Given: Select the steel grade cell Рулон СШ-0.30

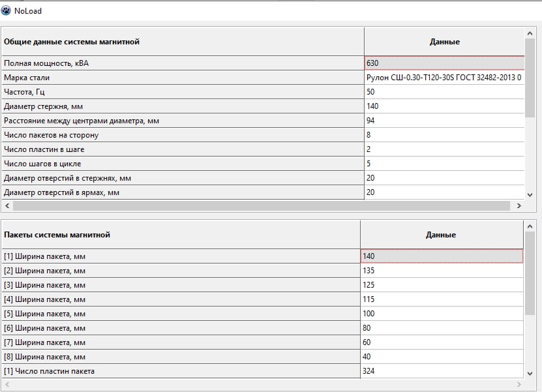Looking at the screenshot, I should point(444,78).
